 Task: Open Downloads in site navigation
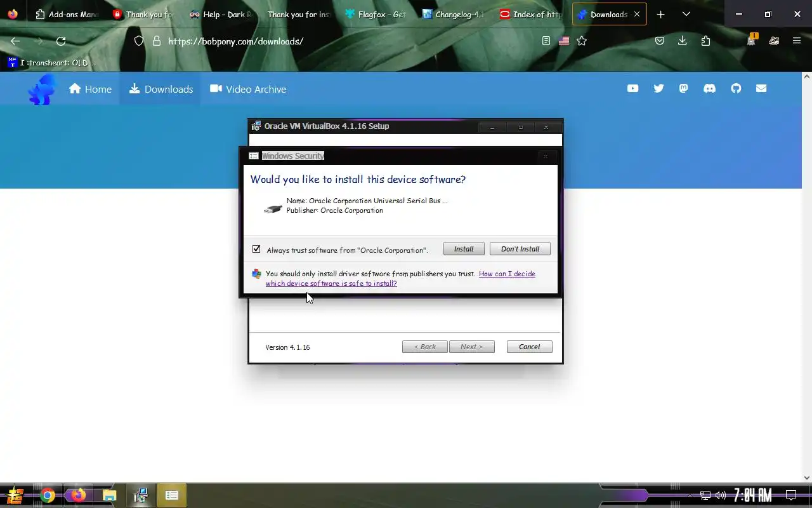coord(161,89)
